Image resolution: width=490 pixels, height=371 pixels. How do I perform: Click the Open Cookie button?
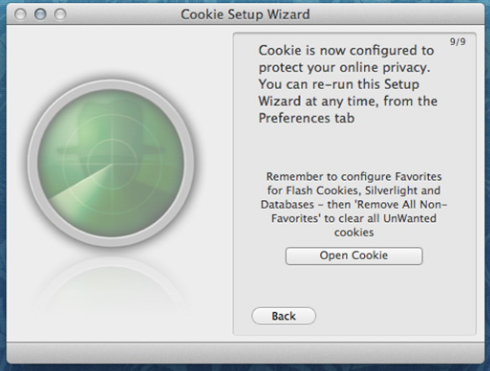pyautogui.click(x=354, y=256)
